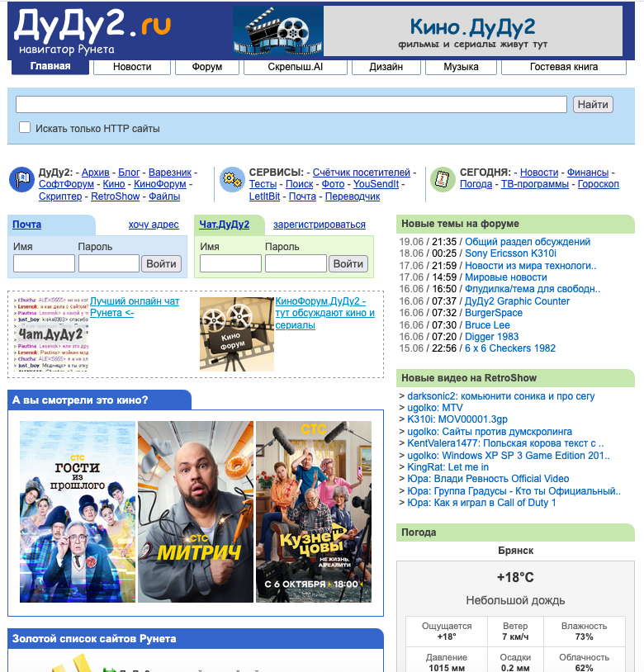This screenshot has width=644, height=672.
Task: Click the gears СЕРВИСЫ section icon
Action: 232,179
